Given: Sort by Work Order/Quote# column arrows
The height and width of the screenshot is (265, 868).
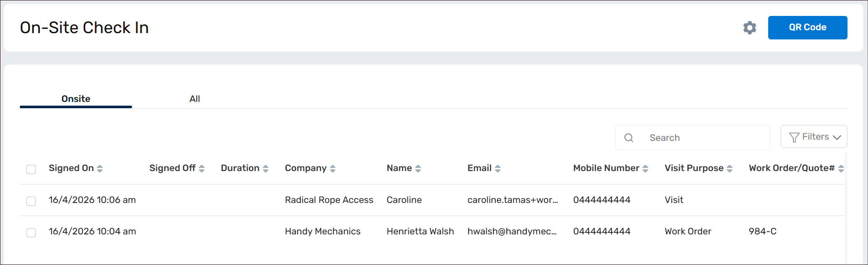Looking at the screenshot, I should click(x=841, y=169).
